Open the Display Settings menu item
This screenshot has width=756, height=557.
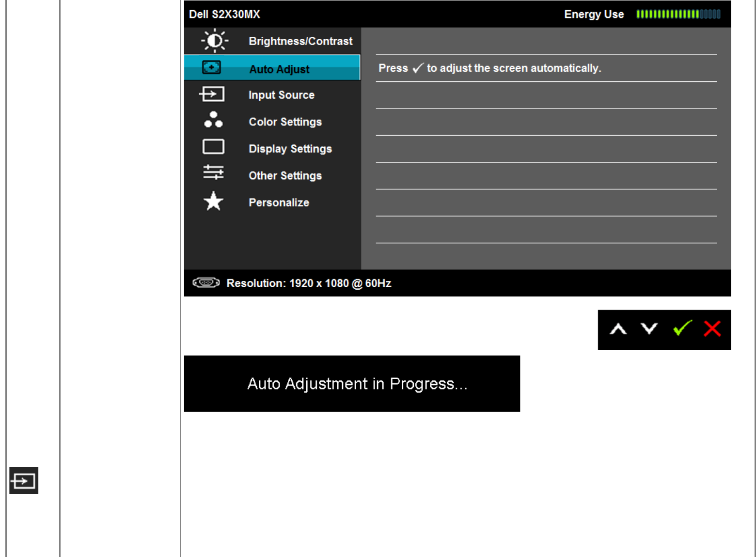[x=272, y=148]
